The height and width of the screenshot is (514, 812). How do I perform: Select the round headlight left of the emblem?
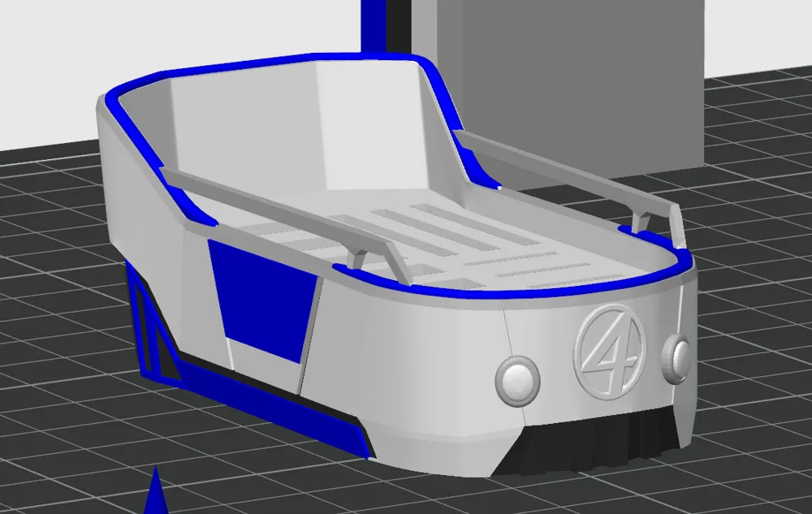coord(518,381)
